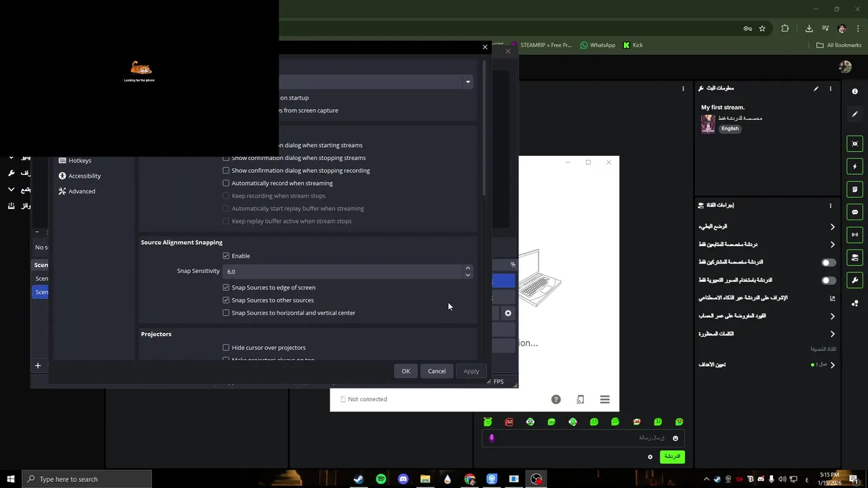Click Not connected status text
The image size is (868, 488).
point(367,399)
